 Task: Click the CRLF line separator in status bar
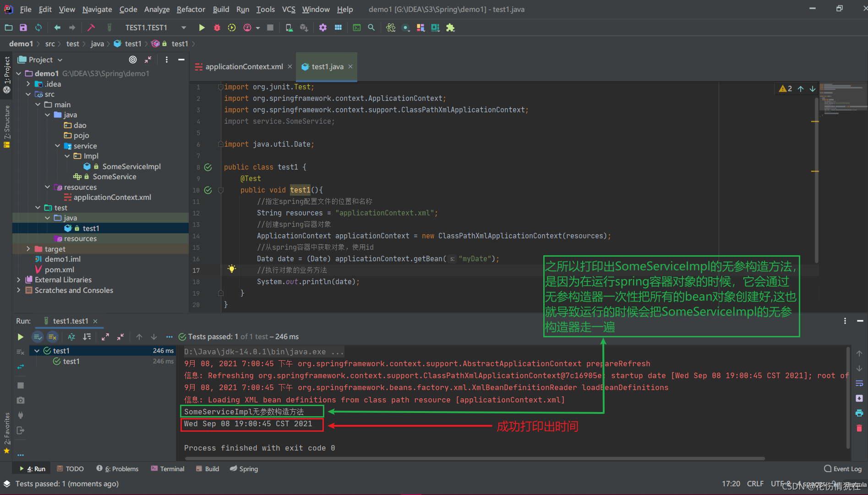click(x=755, y=484)
